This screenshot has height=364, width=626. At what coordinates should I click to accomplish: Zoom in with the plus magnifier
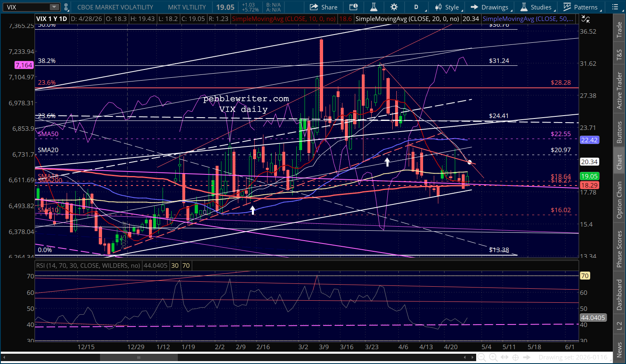click(x=493, y=357)
